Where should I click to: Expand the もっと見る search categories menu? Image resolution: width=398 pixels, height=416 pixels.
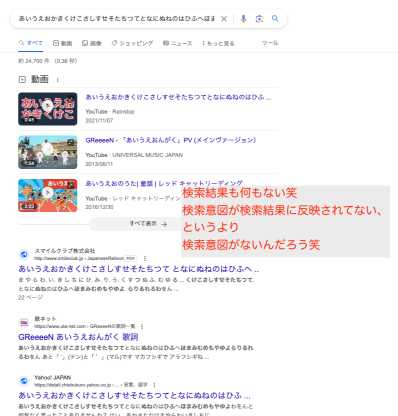click(218, 43)
